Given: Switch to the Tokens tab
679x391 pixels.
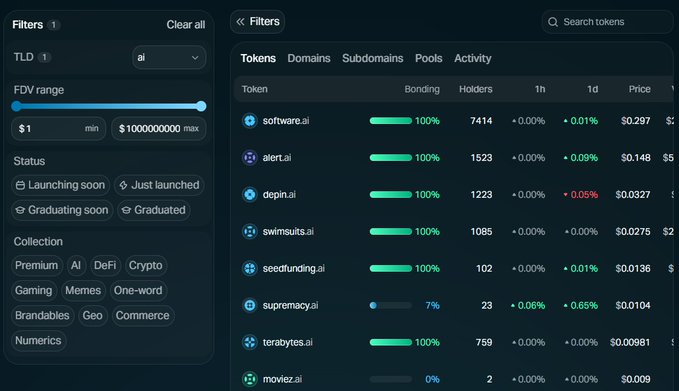Looking at the screenshot, I should coord(258,58).
